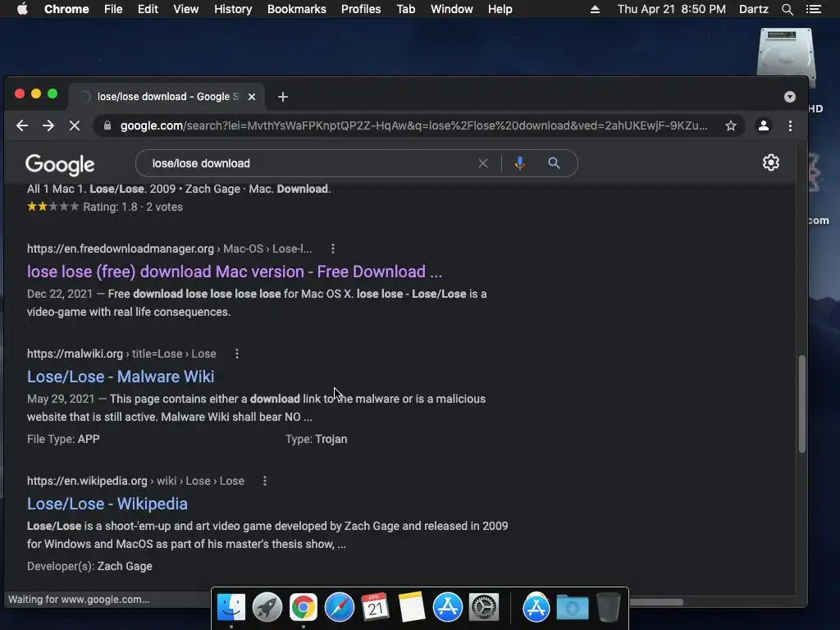Open Lose/Lose - Wikipedia link

coord(107,504)
